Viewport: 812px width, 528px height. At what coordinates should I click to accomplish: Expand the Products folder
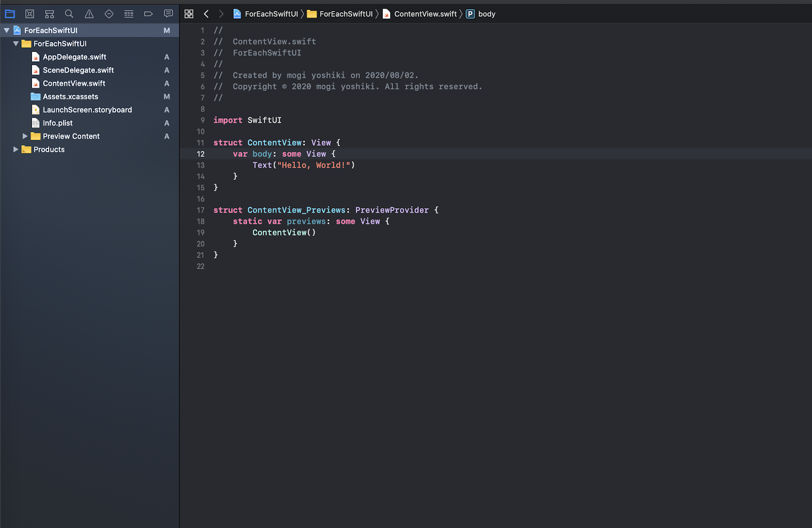click(16, 149)
